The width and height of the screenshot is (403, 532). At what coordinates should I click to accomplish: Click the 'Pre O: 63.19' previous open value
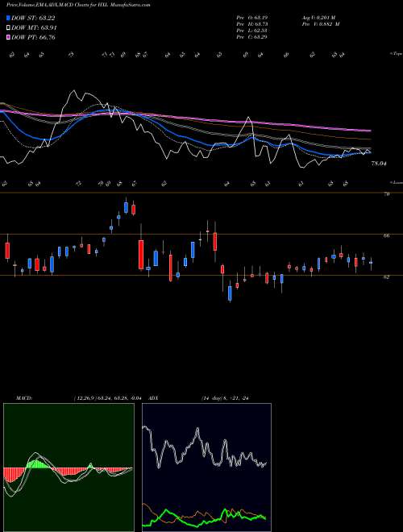click(x=252, y=18)
